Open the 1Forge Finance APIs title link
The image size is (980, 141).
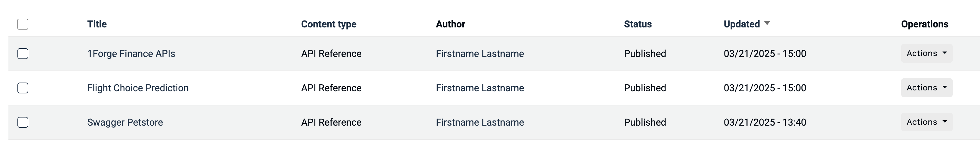click(131, 54)
